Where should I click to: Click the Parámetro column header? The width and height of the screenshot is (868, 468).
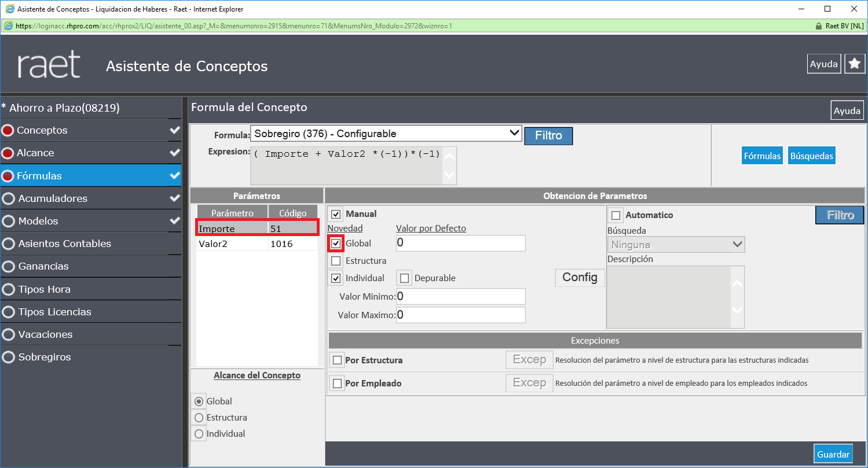coord(232,213)
